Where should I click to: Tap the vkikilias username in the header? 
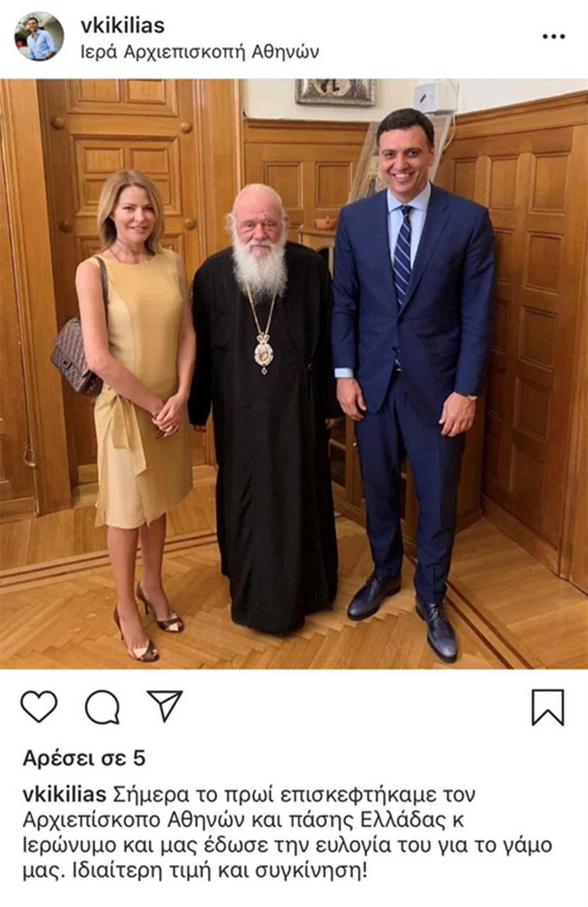[123, 25]
